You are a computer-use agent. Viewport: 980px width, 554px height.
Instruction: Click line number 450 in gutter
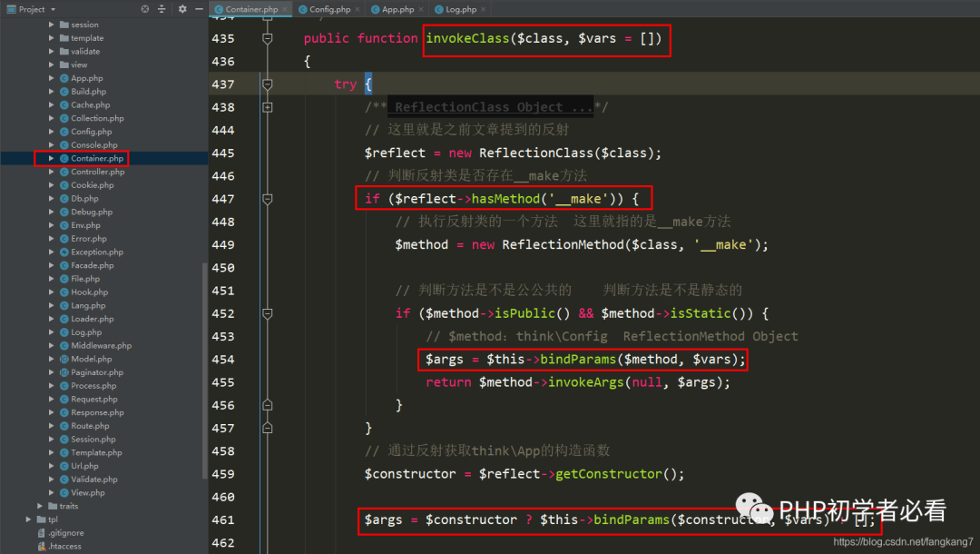point(223,268)
